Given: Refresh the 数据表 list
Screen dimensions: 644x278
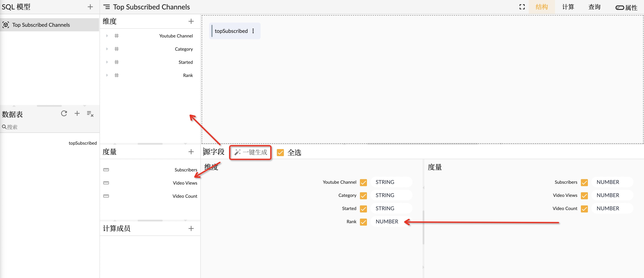Looking at the screenshot, I should click(x=64, y=114).
